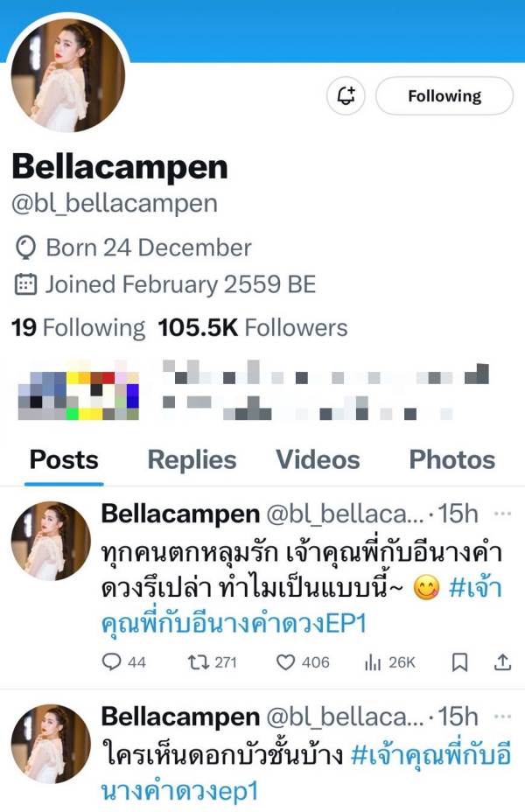
Task: Open more options menu on second post
Action: [502, 717]
